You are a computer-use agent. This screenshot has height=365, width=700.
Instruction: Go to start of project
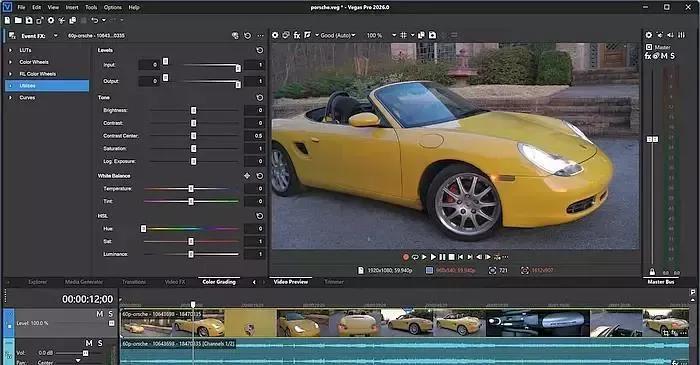point(461,257)
